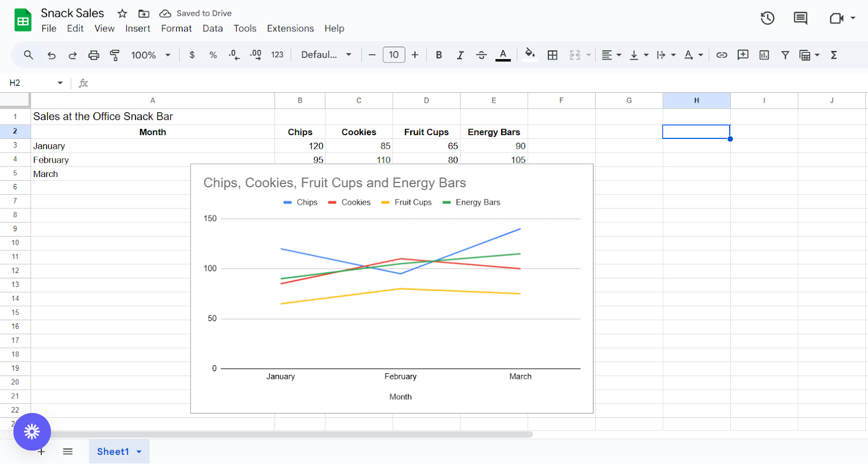Insert chart icon in toolbar
Viewport: 868px width, 464px height.
(764, 55)
